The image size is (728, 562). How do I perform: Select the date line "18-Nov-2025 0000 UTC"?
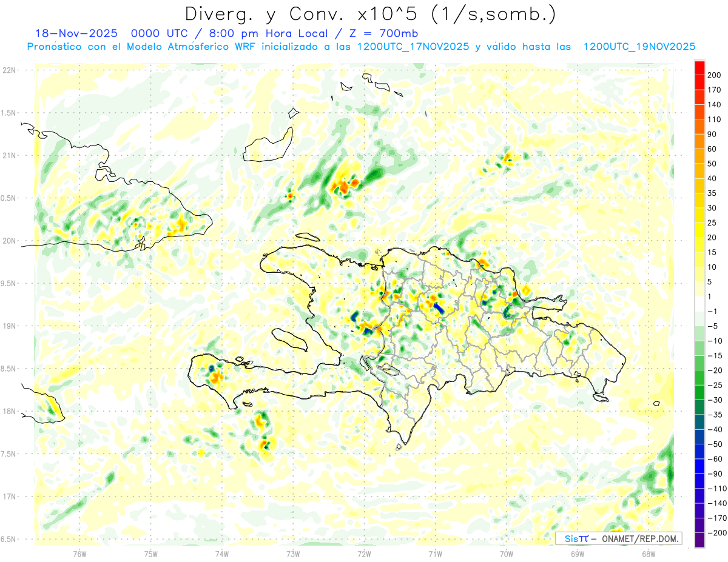112,33
